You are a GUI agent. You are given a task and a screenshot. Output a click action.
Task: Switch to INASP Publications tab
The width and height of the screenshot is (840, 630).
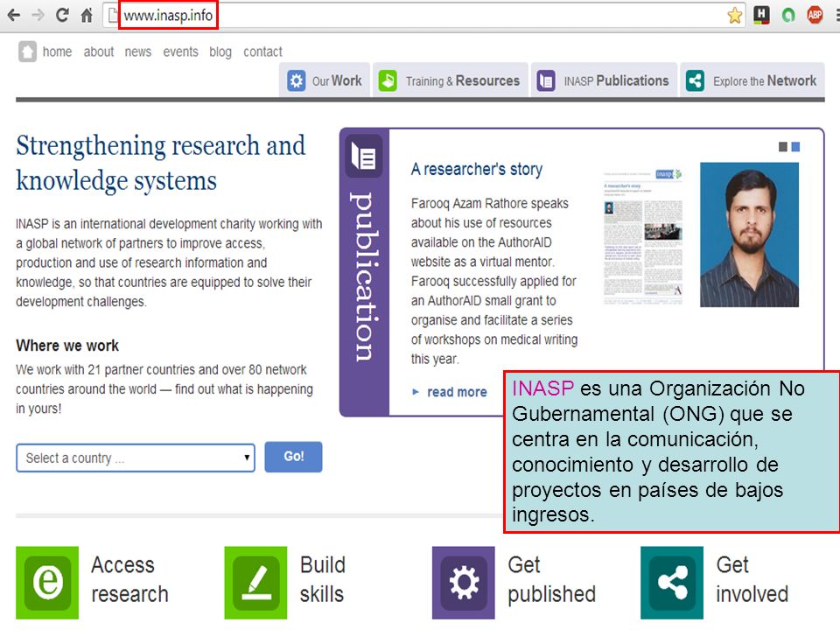[x=605, y=80]
